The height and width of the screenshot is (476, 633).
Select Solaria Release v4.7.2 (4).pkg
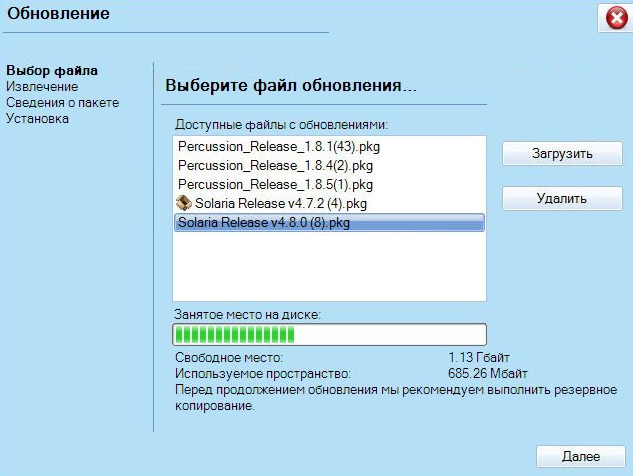[329, 203]
